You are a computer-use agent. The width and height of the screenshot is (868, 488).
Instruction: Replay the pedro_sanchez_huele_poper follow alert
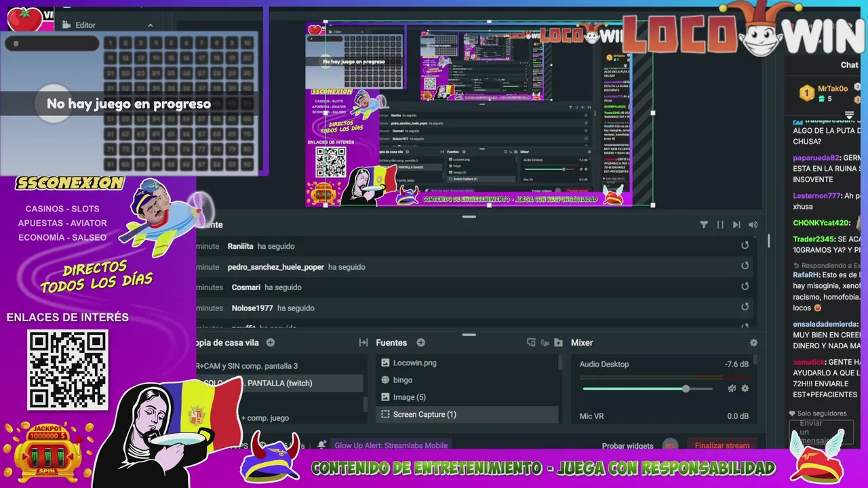tap(745, 266)
